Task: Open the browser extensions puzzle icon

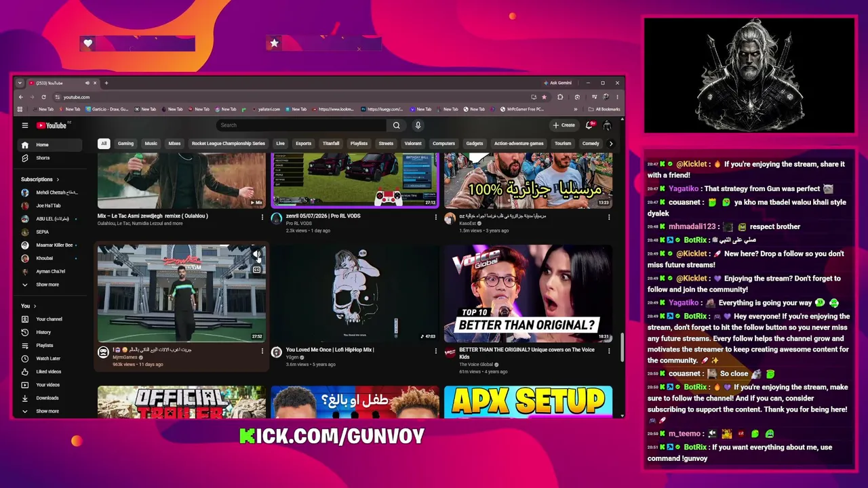Action: 560,97
